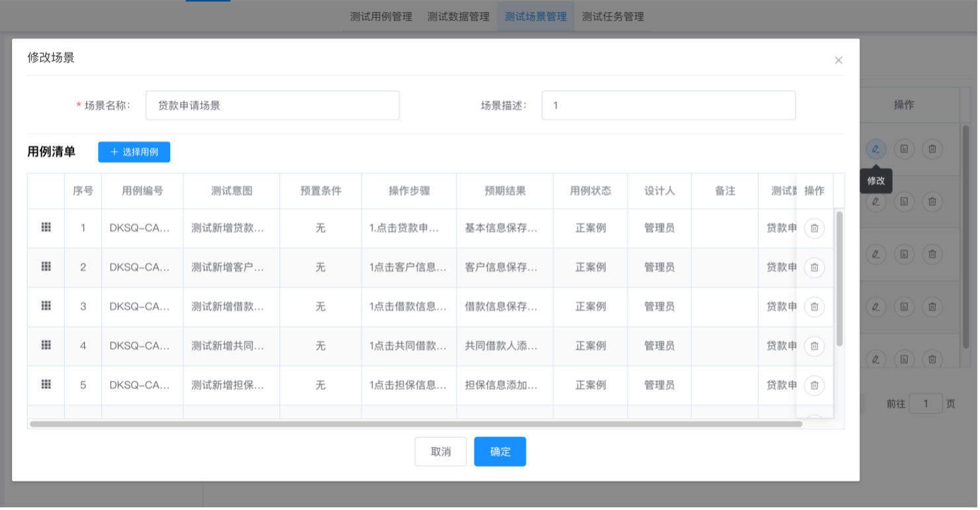This screenshot has width=980, height=510.
Task: Click the delete icon for row 1
Action: click(x=814, y=229)
